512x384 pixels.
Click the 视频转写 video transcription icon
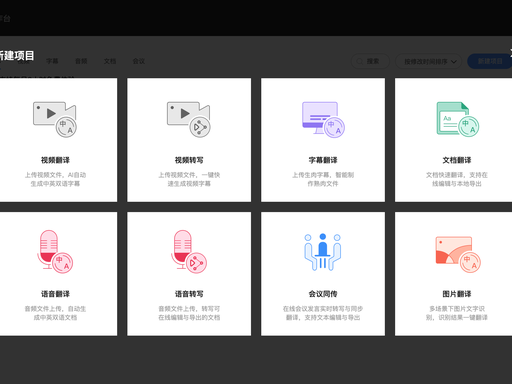click(x=189, y=119)
